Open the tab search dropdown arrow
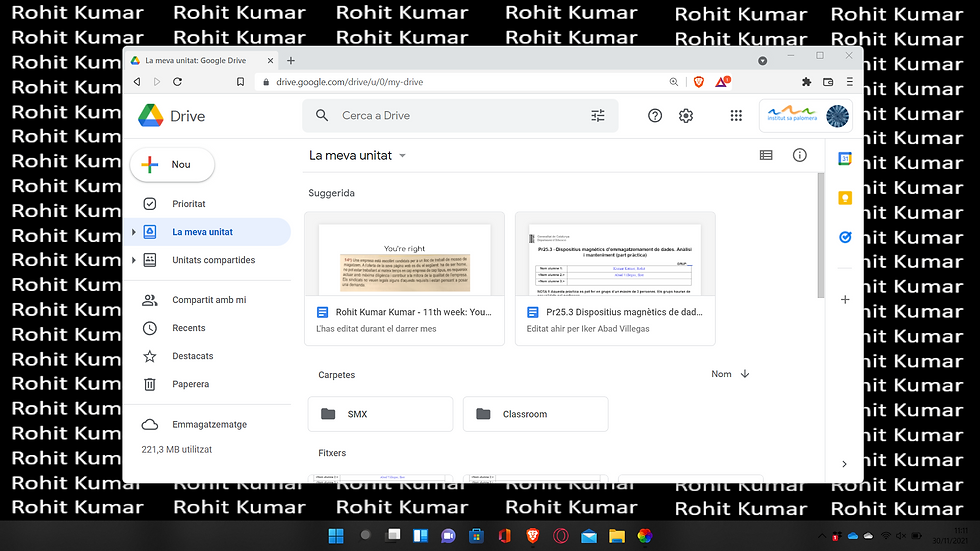 [x=762, y=61]
